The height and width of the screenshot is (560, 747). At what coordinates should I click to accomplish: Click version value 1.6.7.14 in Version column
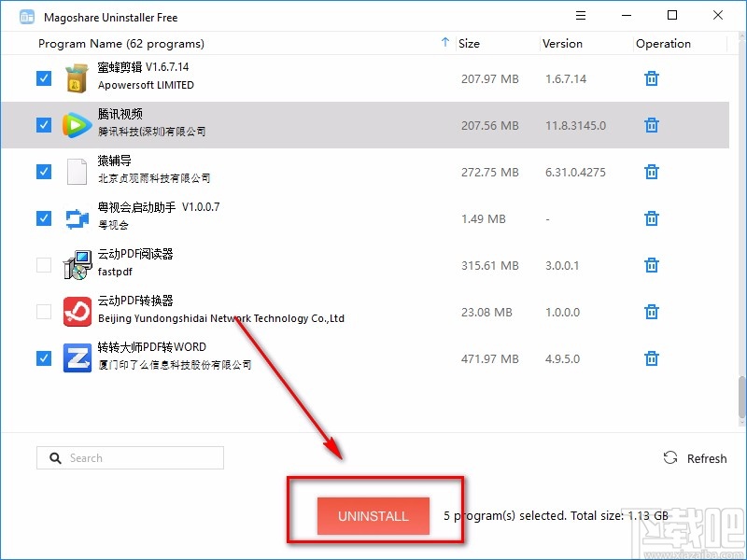pos(566,79)
